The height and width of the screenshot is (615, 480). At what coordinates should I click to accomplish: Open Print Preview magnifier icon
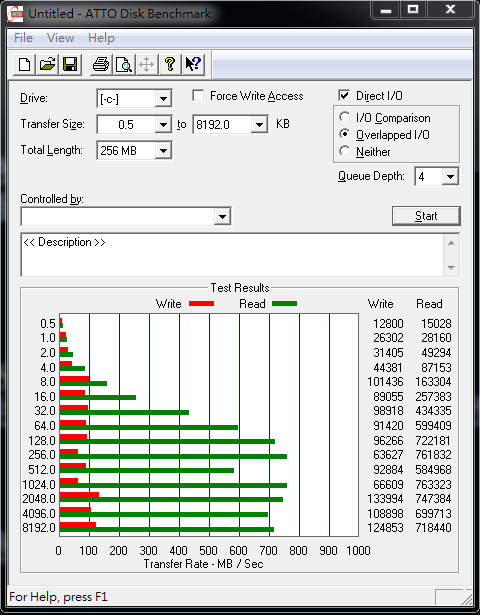[124, 64]
